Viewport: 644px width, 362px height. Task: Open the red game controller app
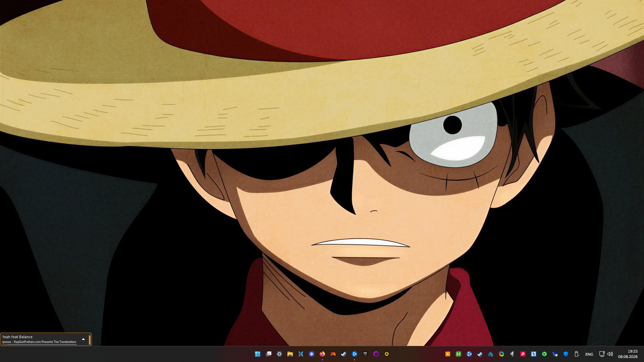(x=333, y=354)
